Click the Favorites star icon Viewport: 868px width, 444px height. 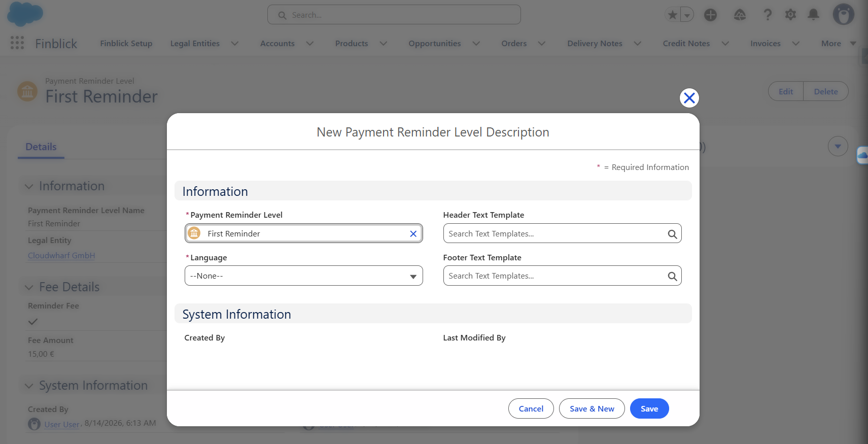[673, 15]
